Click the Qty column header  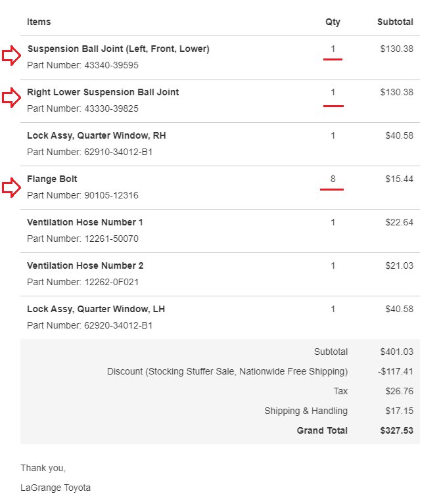[x=333, y=22]
